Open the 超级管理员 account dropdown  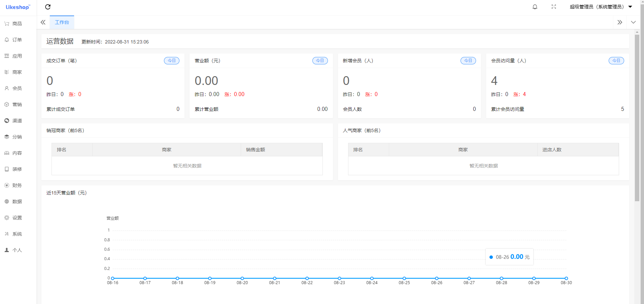tap(601, 7)
